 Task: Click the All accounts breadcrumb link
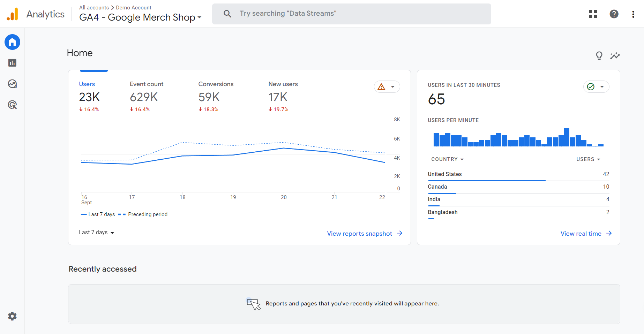point(94,8)
